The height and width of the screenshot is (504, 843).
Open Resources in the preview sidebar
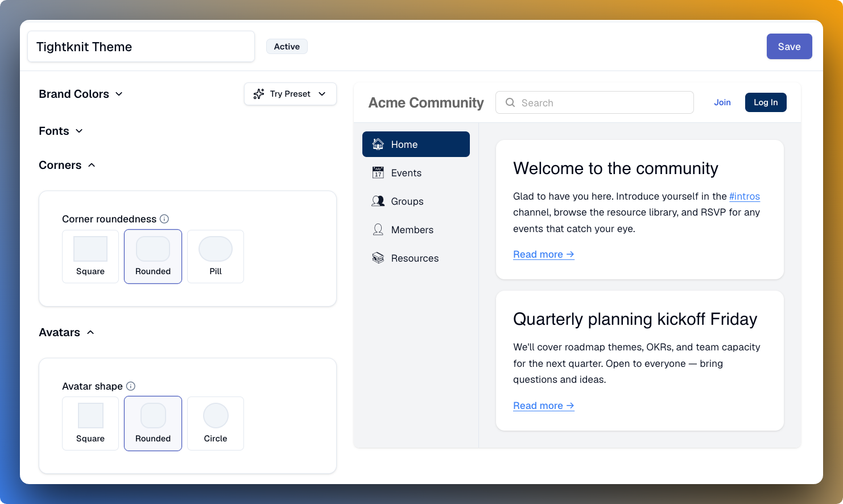(416, 258)
